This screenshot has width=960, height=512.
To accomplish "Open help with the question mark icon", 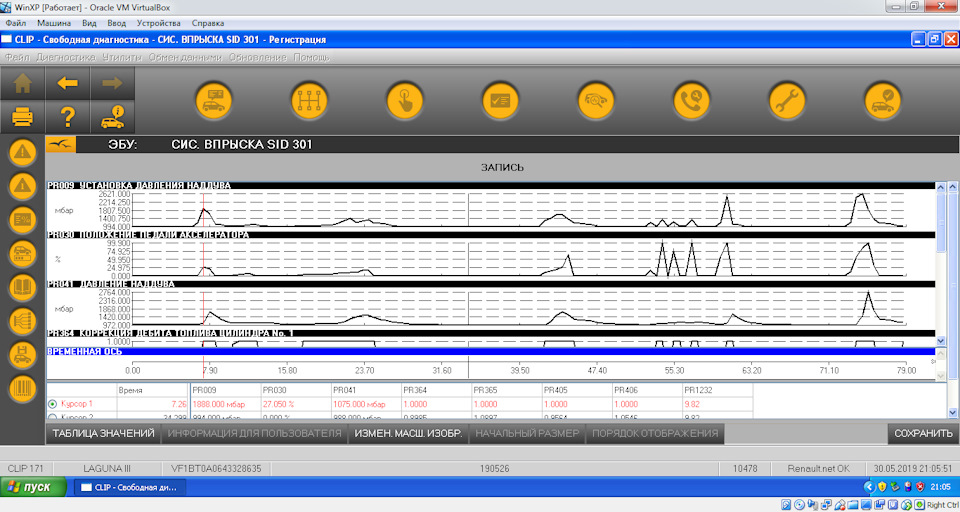I will click(67, 116).
